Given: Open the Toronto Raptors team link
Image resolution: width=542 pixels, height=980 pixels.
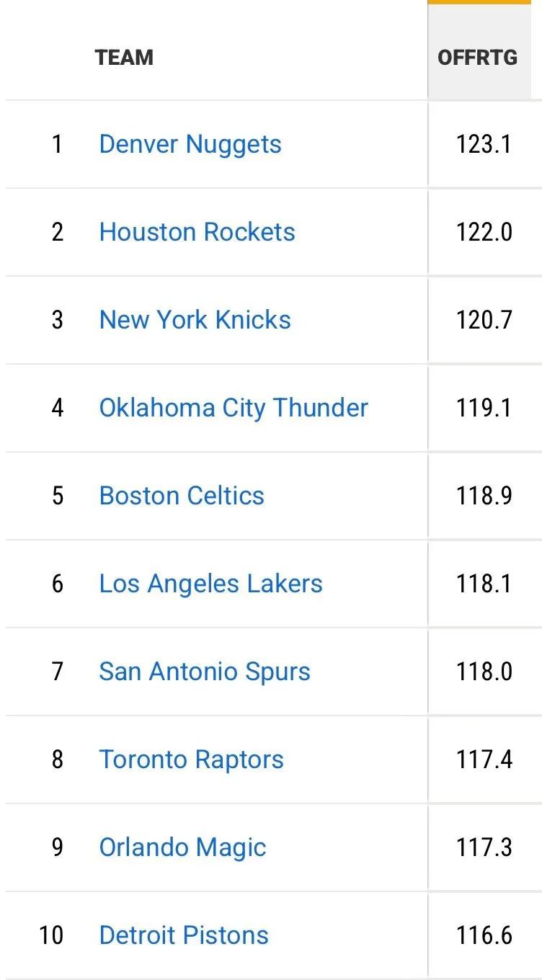Looking at the screenshot, I should [191, 759].
